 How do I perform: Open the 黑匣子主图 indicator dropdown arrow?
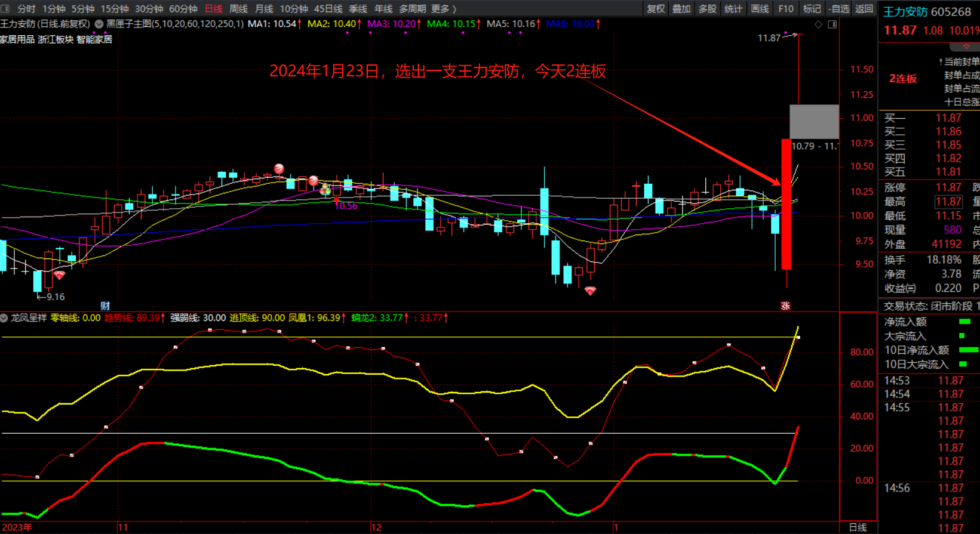click(99, 24)
